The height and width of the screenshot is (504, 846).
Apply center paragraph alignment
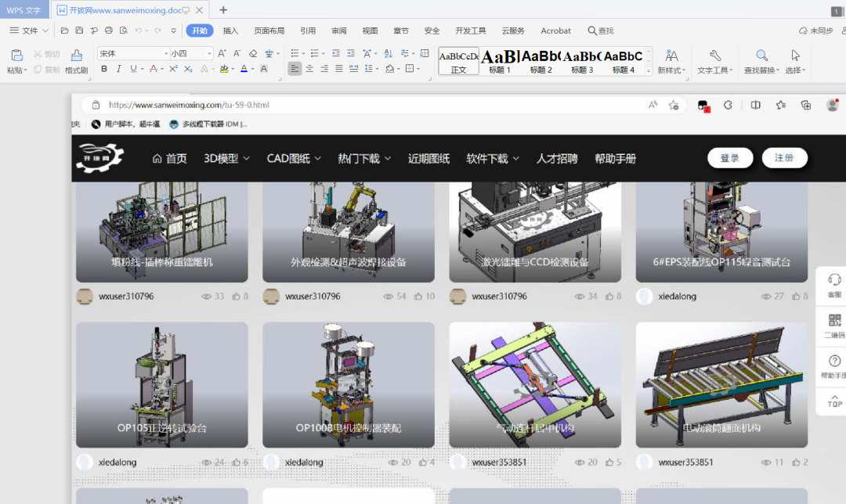[x=309, y=68]
